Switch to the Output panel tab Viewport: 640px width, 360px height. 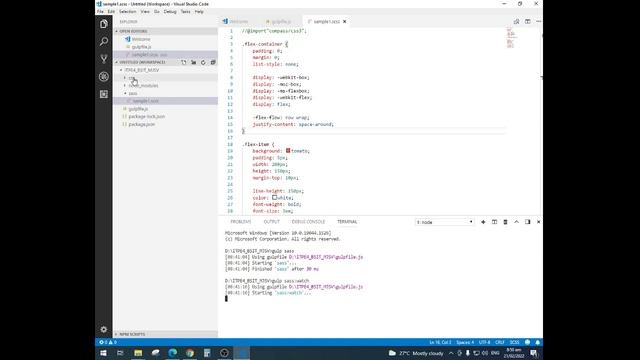click(x=271, y=222)
